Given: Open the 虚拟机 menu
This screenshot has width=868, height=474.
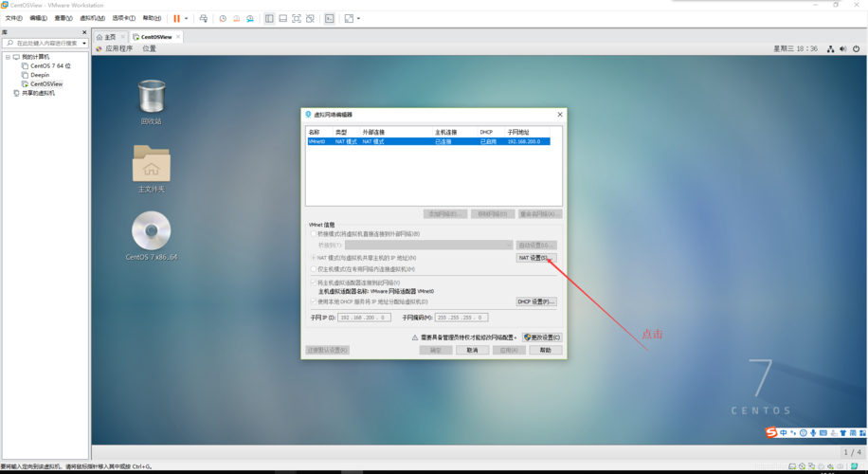Looking at the screenshot, I should (93, 18).
